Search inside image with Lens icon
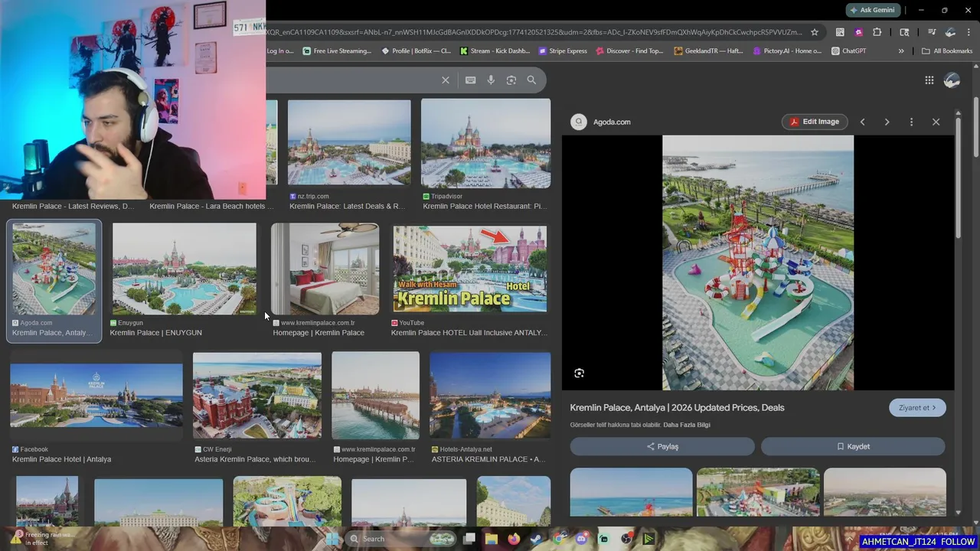Viewport: 980px width, 551px height. coord(579,373)
